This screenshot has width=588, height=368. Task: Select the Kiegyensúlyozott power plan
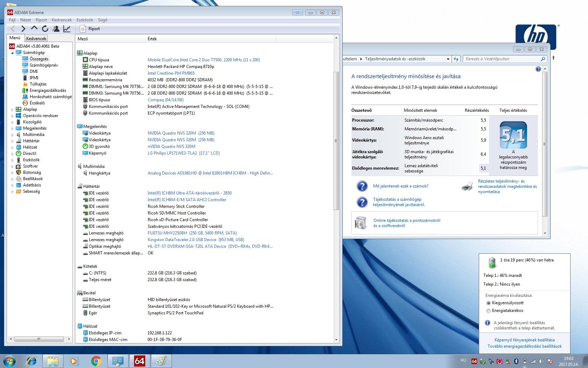[x=489, y=303]
